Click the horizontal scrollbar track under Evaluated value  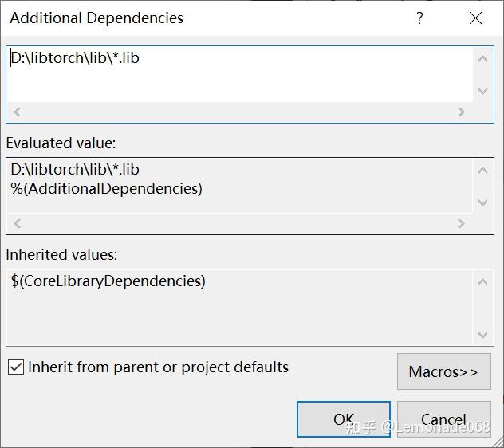(x=239, y=223)
